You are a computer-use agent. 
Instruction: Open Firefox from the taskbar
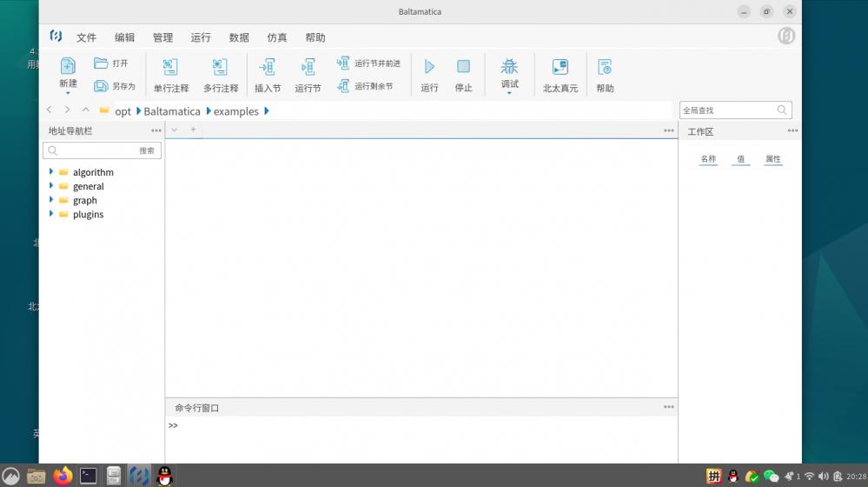coord(63,475)
